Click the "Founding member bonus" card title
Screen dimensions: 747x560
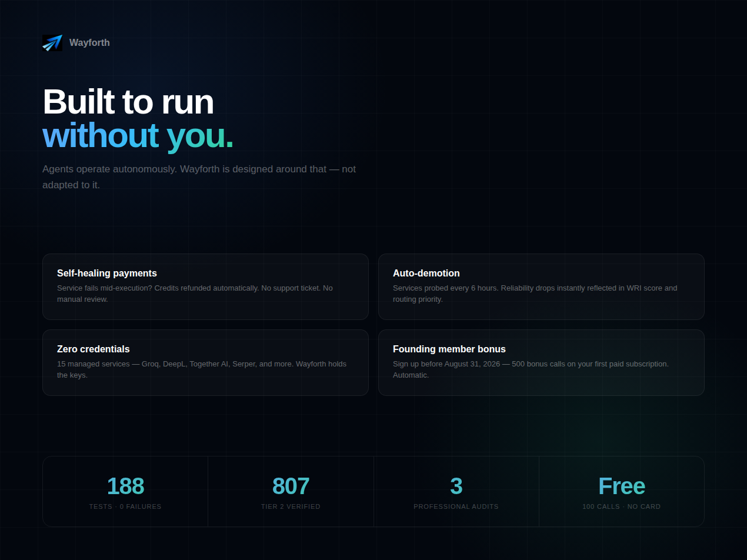[x=449, y=349]
